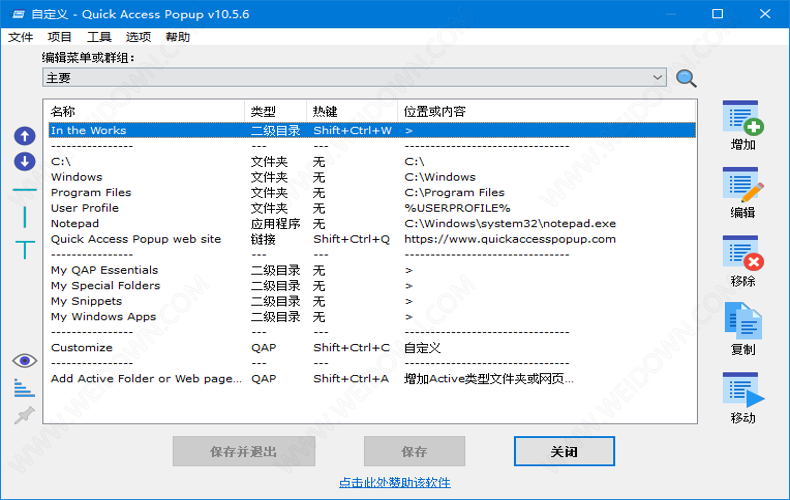This screenshot has height=500, width=790.
Task: Close the Quick Access Popup window
Action: pos(765,14)
